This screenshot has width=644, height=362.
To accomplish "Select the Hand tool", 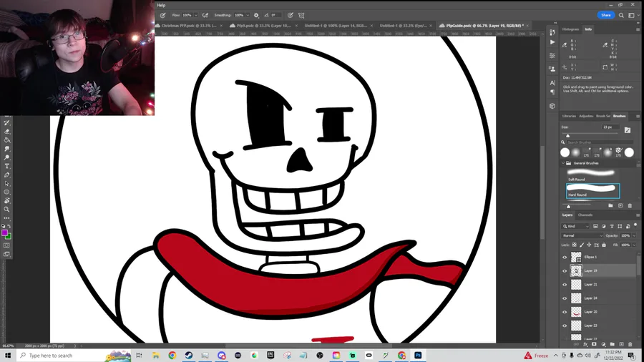I will pyautogui.click(x=7, y=201).
